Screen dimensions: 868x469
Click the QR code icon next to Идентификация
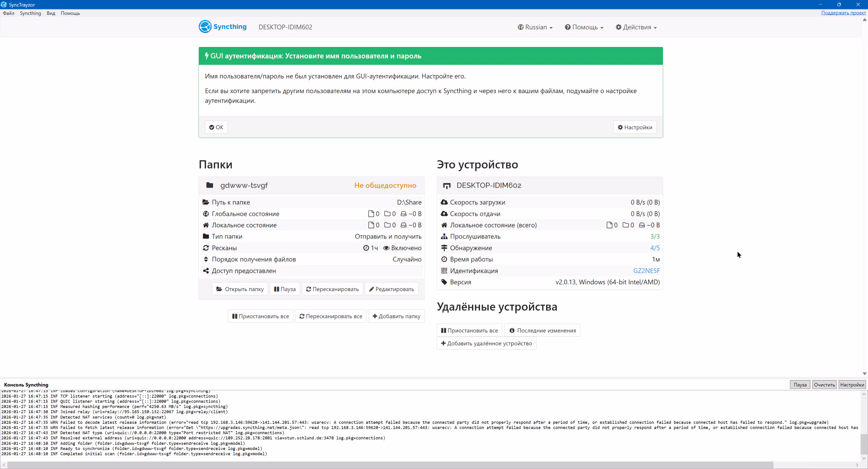pos(444,271)
